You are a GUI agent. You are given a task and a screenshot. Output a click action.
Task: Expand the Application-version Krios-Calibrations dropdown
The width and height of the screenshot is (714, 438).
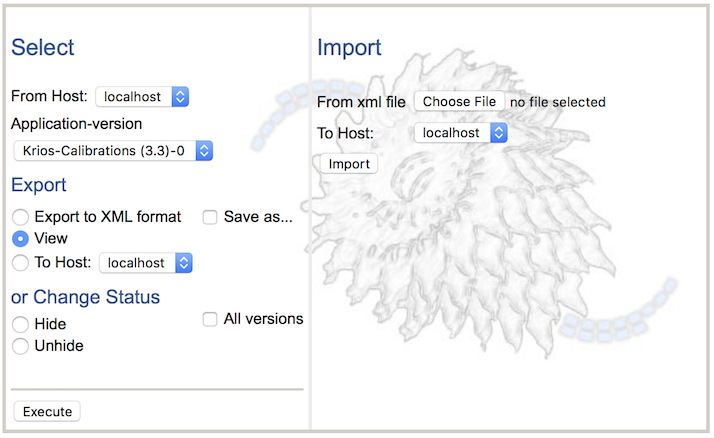[x=114, y=151]
